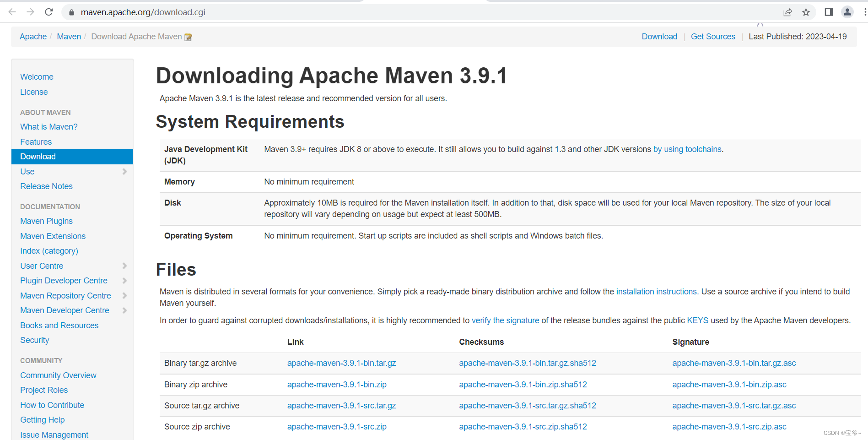Open How to Contribute
The height and width of the screenshot is (440, 868).
[52, 405]
